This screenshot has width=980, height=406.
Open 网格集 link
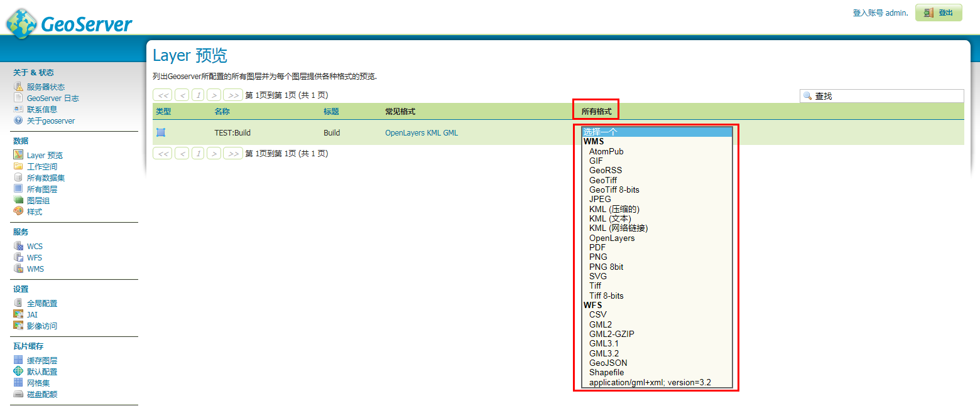pyautogui.click(x=38, y=383)
